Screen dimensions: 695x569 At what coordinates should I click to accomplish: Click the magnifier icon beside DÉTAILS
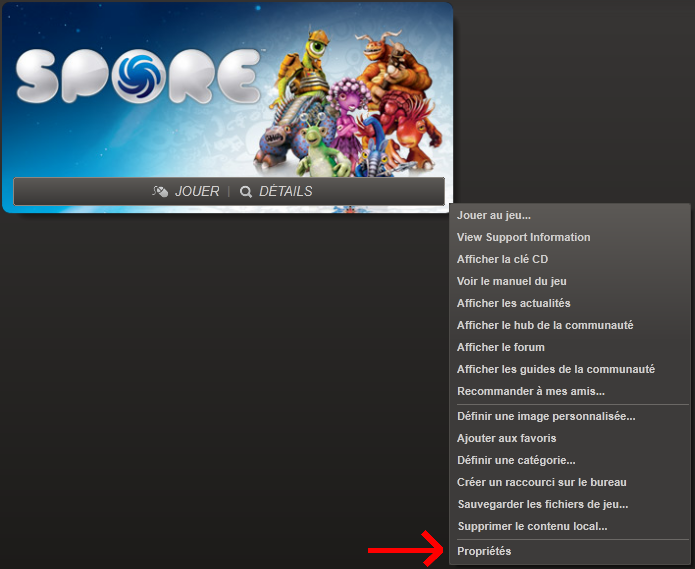tap(246, 192)
